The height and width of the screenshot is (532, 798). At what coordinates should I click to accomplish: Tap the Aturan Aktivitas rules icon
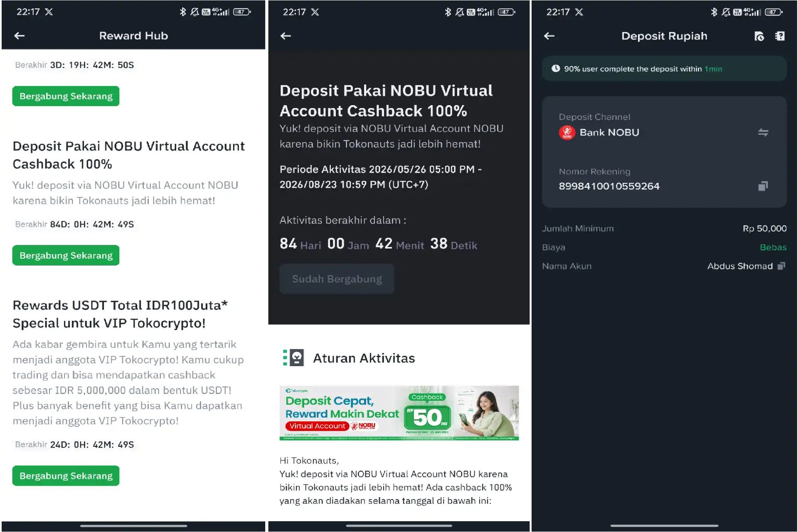[293, 357]
